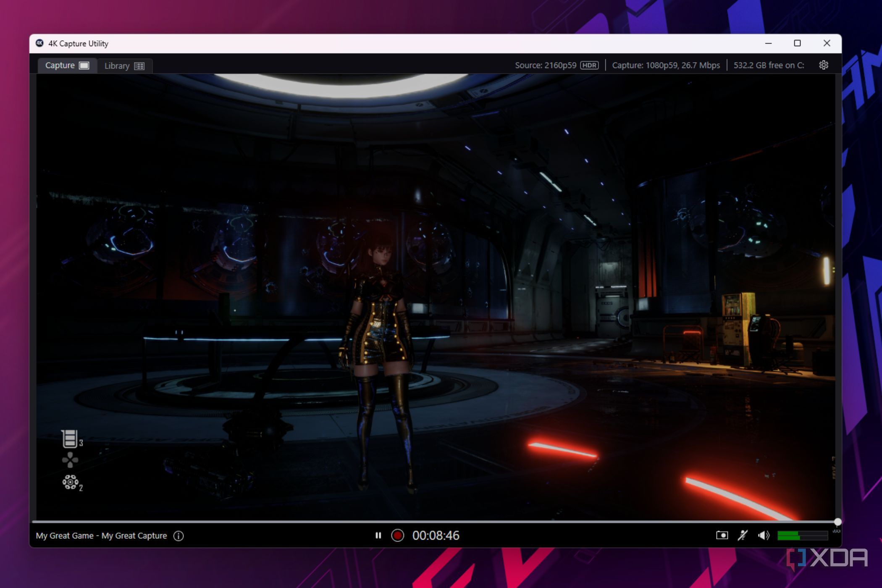Screen dimensions: 882x588
Task: Toggle the muted microphone commentary icon
Action: point(743,535)
